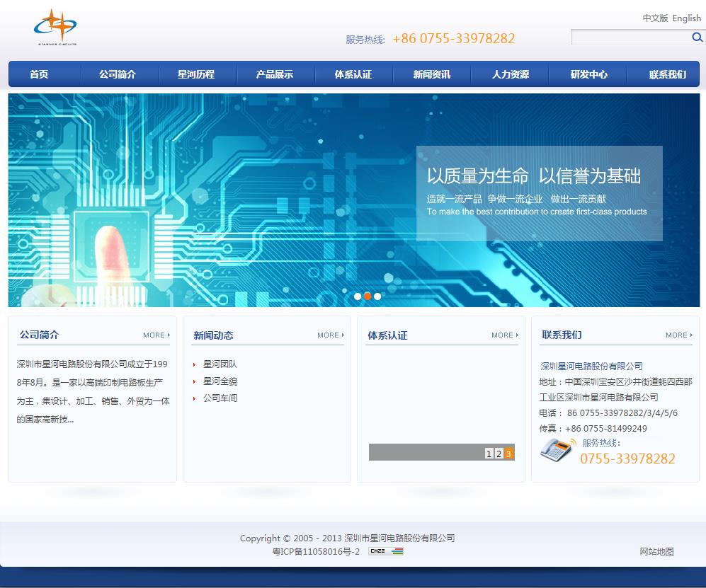This screenshot has height=588, width=706.
Task: Click the telephone icon beside 服务热线
Action: pyautogui.click(x=557, y=450)
